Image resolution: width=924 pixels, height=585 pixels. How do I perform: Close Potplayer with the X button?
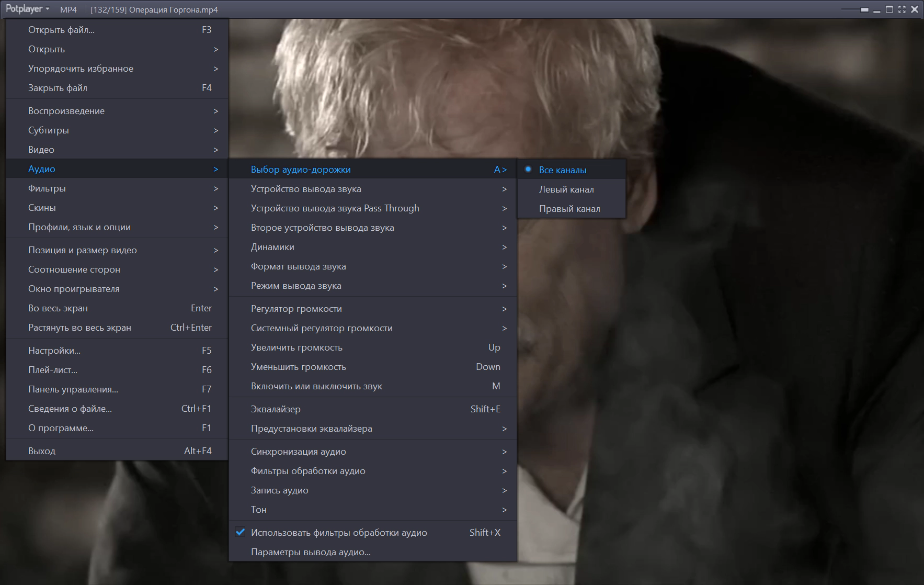(x=915, y=9)
